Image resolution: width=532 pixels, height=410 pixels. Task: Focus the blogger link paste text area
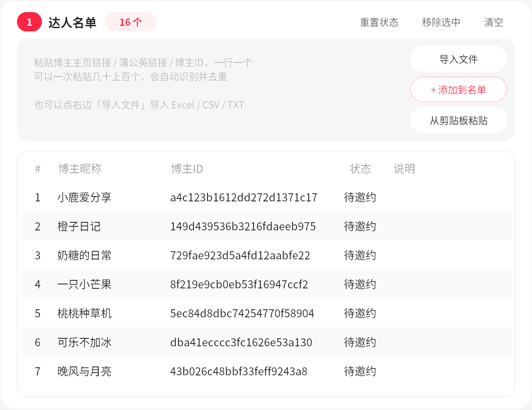point(214,89)
